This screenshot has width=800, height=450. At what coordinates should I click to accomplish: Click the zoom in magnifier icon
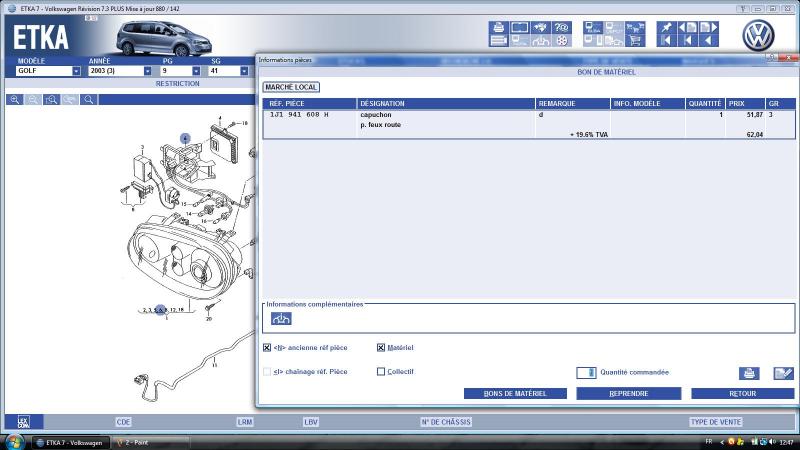click(x=15, y=99)
